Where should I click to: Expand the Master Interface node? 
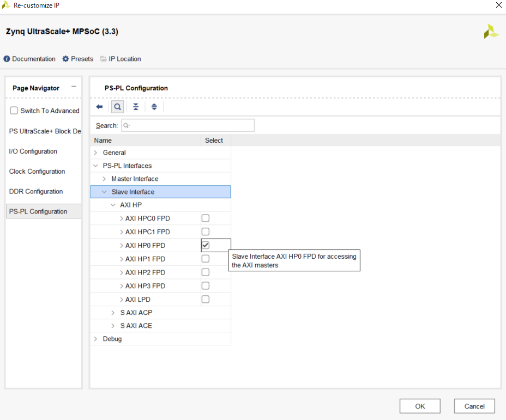tap(104, 179)
